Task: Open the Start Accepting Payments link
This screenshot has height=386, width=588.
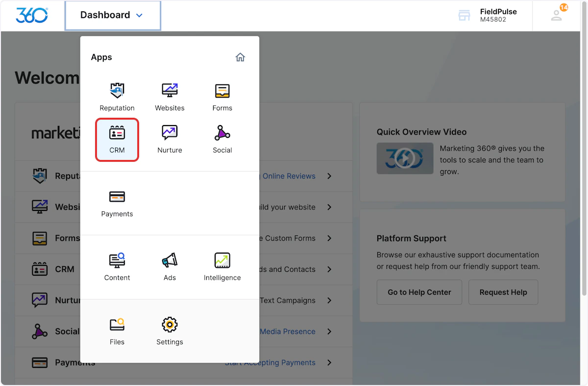Action: [x=270, y=362]
